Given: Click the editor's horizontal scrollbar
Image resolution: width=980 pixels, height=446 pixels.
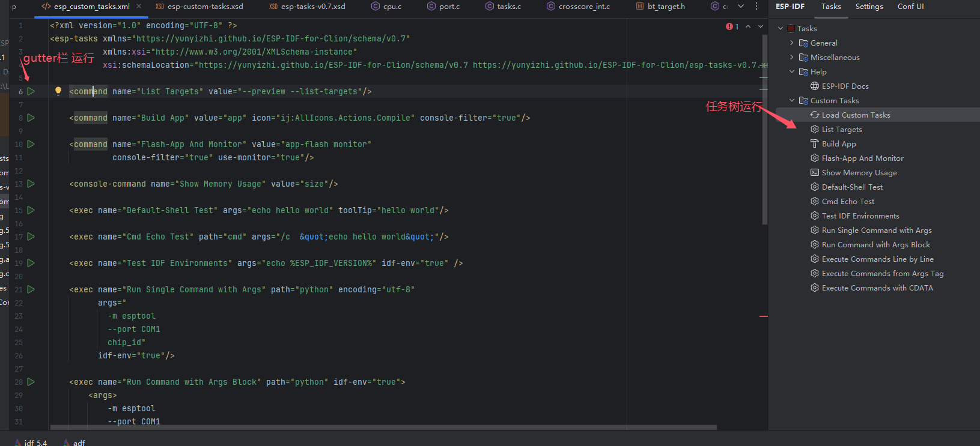Looking at the screenshot, I should tap(383, 427).
